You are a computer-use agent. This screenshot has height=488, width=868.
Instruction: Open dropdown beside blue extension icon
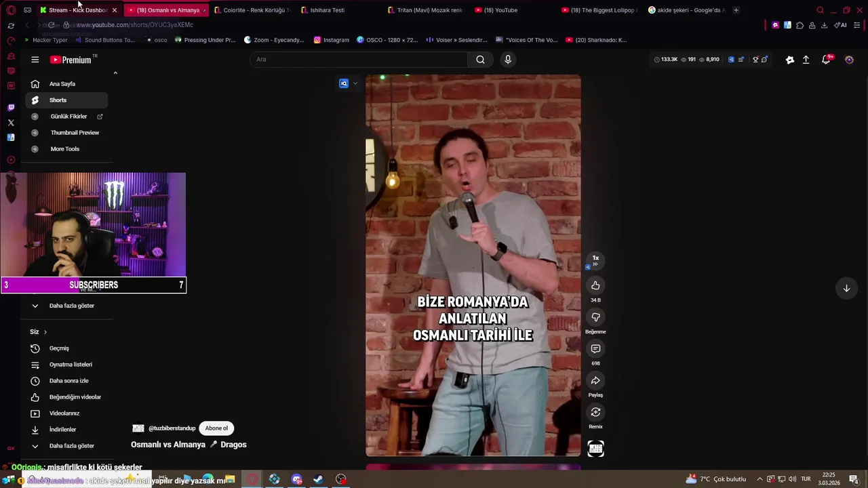pyautogui.click(x=355, y=83)
